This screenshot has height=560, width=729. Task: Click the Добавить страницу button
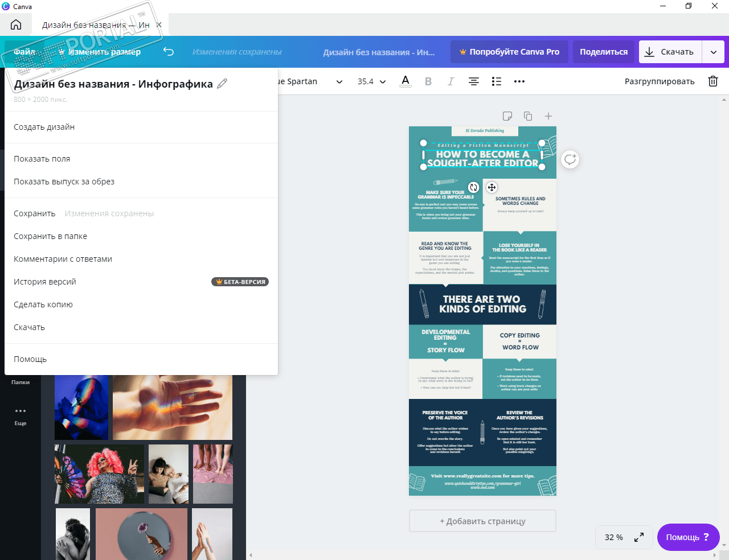point(482,521)
